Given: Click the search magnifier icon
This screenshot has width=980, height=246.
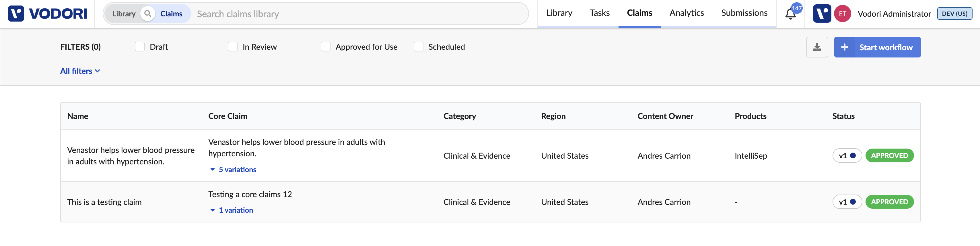Looking at the screenshot, I should click(148, 14).
